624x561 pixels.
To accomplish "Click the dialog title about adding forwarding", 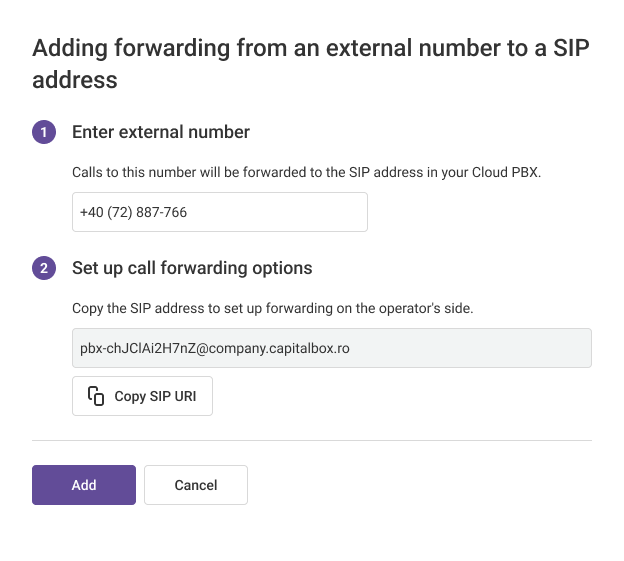I will coord(310,63).
